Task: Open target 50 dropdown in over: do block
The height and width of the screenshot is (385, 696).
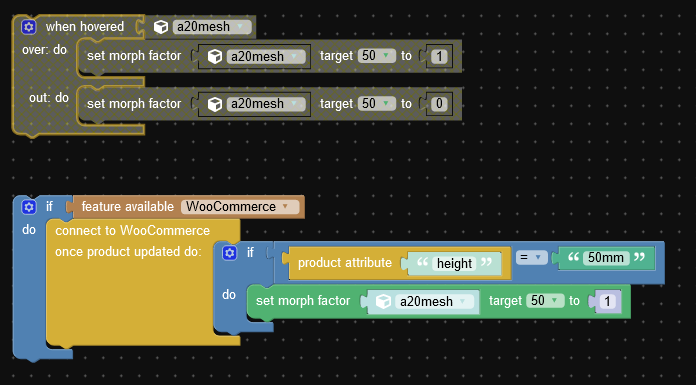Action: [376, 56]
